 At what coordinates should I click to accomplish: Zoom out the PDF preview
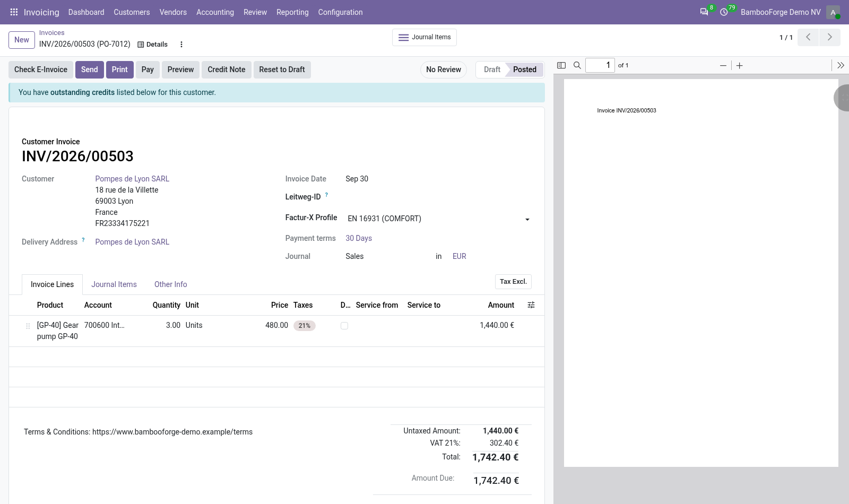(x=723, y=65)
